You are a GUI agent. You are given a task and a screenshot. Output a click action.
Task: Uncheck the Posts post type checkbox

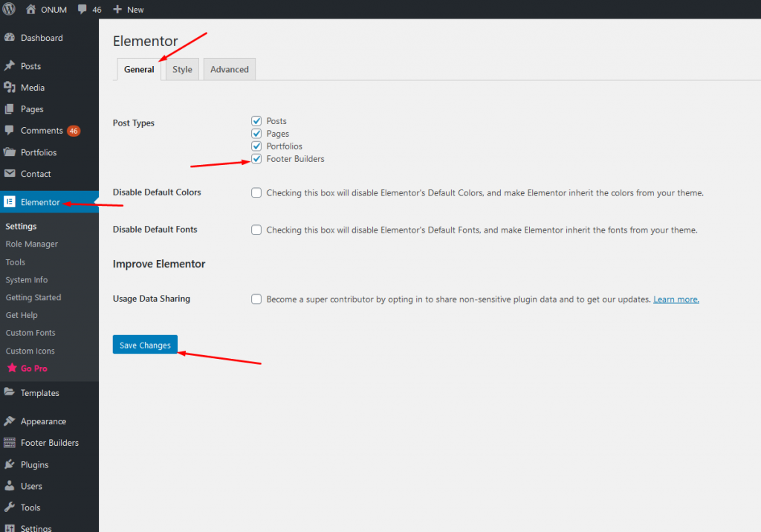pos(256,121)
